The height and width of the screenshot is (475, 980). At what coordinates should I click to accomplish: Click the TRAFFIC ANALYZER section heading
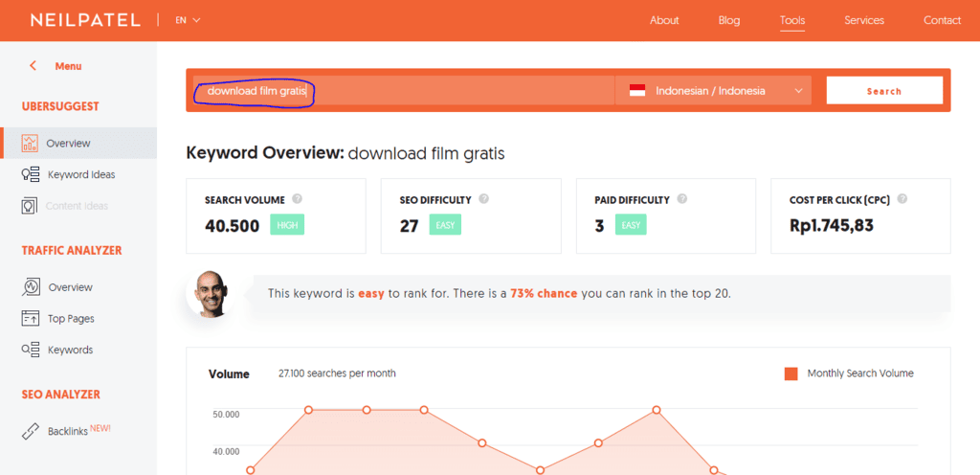(72, 251)
